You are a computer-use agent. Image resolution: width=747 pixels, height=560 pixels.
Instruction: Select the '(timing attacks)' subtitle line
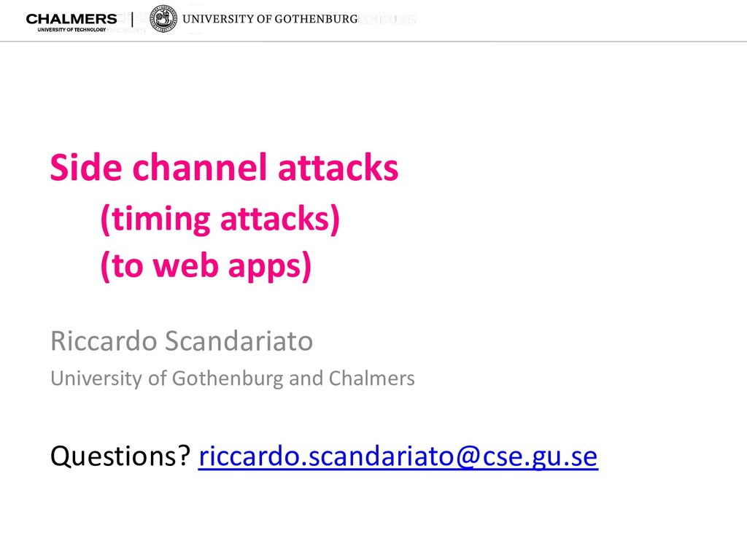click(x=220, y=219)
